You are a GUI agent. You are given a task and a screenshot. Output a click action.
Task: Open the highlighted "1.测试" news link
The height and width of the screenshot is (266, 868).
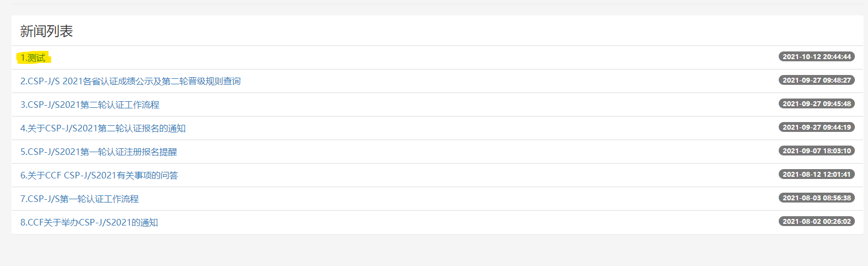33,58
